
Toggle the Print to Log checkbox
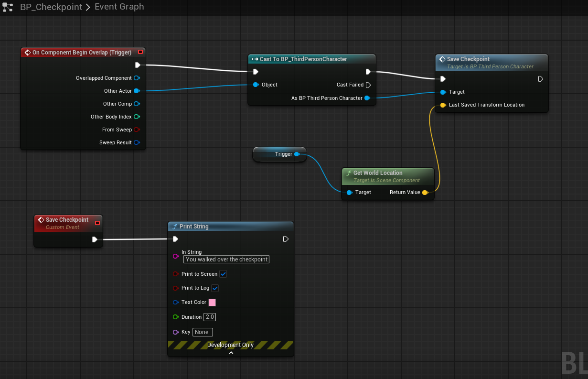(x=215, y=288)
